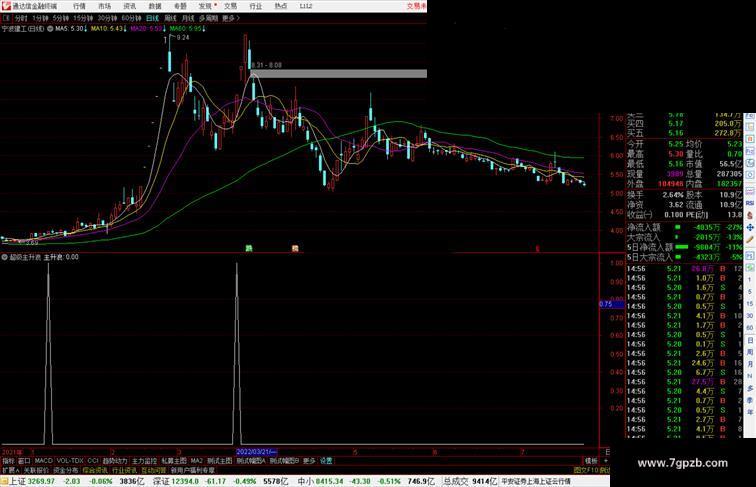The height and width of the screenshot is (487, 756).
Task: Switch to the 30分钟 period
Action: (x=107, y=18)
